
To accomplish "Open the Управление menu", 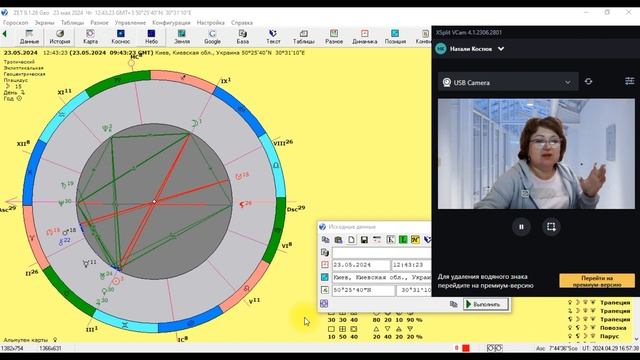I will pos(130,23).
